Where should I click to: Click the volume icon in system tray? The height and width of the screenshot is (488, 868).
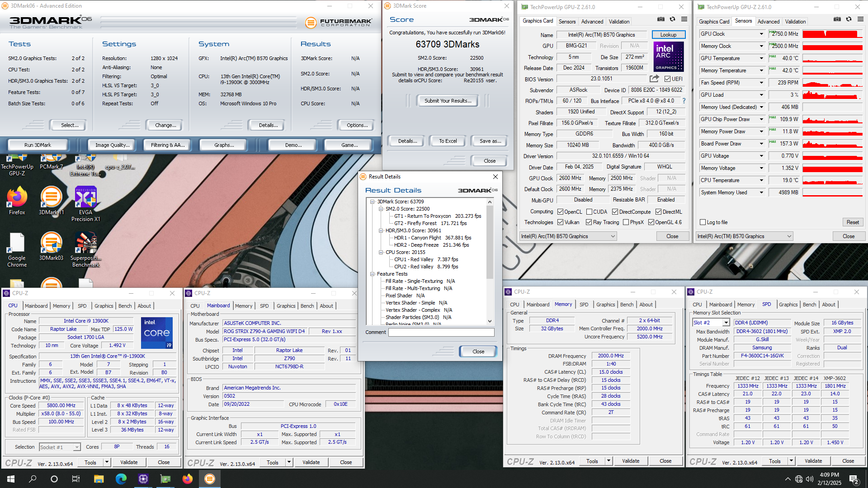[x=810, y=479]
